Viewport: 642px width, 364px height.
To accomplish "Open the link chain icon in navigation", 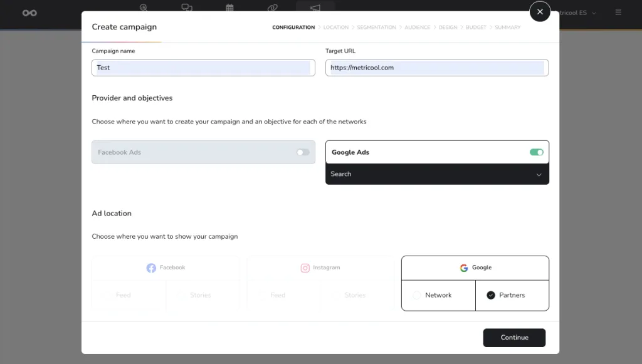I will click(273, 8).
